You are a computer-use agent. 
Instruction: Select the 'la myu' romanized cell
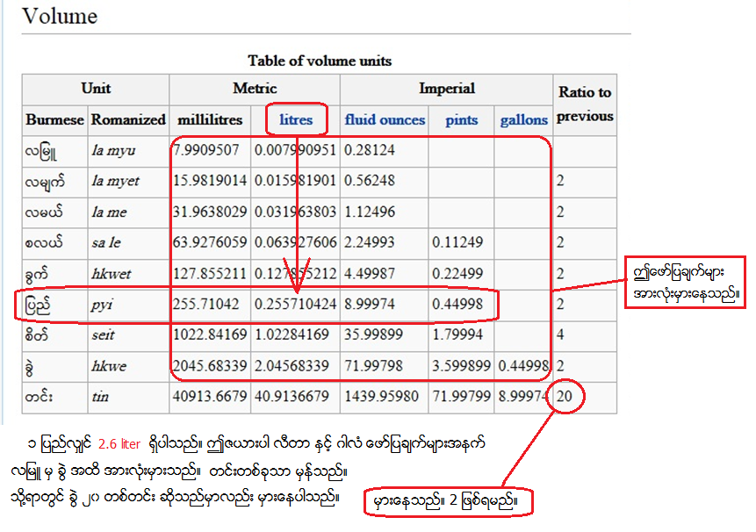[x=114, y=150]
